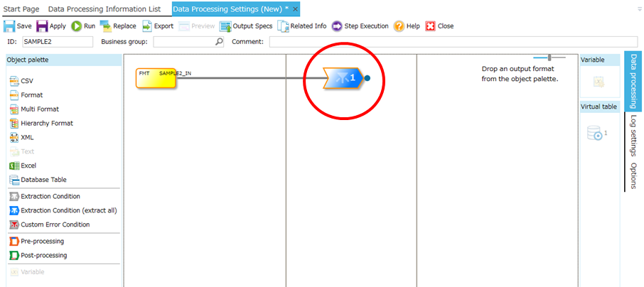The height and width of the screenshot is (287, 644).
Task: Open the Virtual table icon
Action: tap(594, 133)
